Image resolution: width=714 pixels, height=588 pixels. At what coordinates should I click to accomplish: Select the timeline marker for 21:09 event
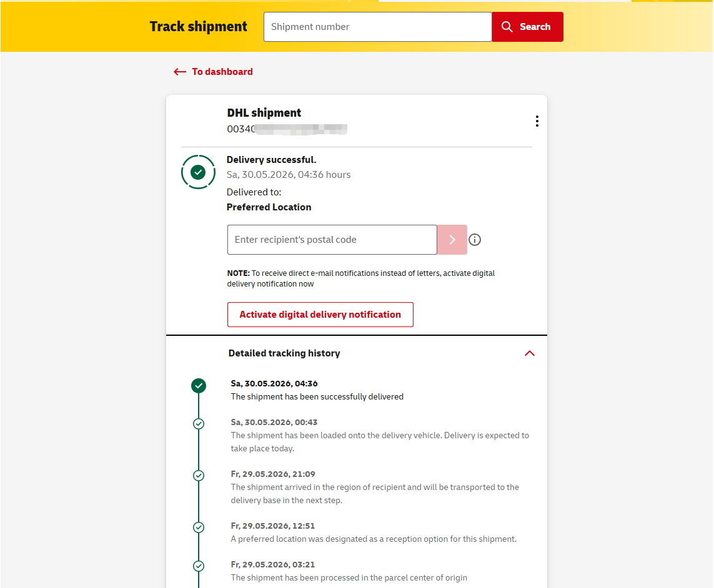click(x=199, y=476)
